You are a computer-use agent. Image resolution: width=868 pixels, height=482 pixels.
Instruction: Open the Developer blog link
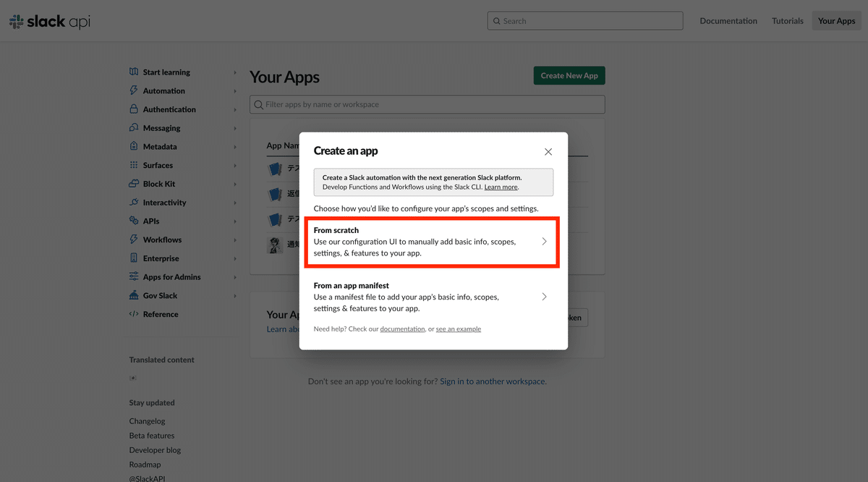tap(155, 450)
